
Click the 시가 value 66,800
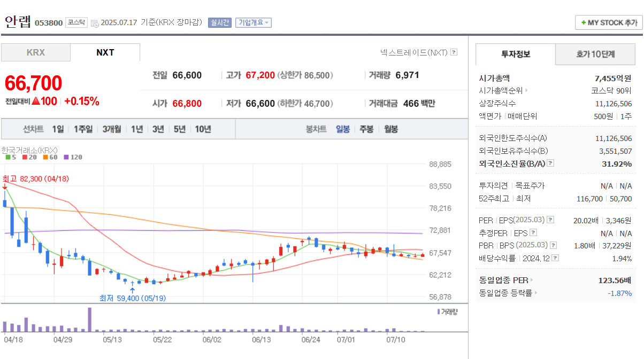(x=187, y=104)
